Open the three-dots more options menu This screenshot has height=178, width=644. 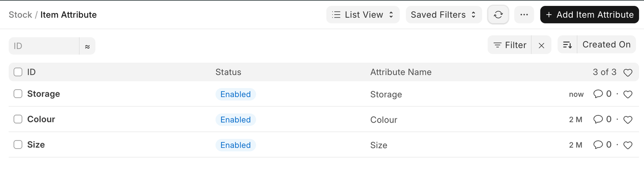[524, 15]
